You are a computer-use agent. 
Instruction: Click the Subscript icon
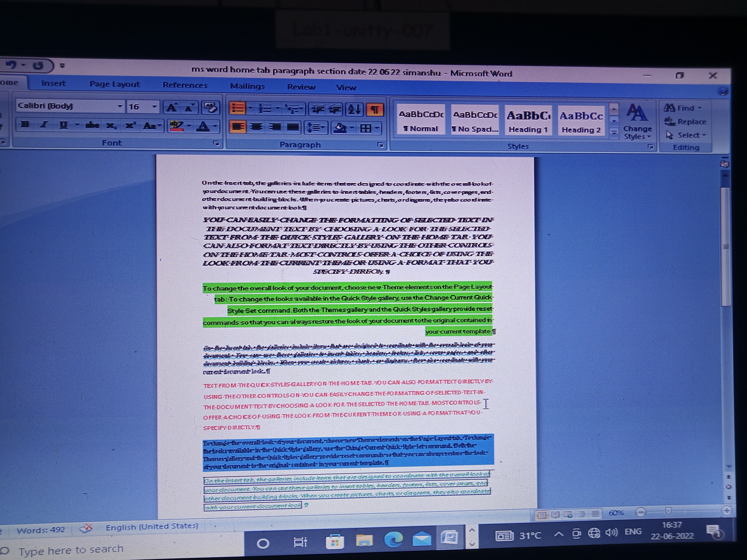click(x=111, y=126)
